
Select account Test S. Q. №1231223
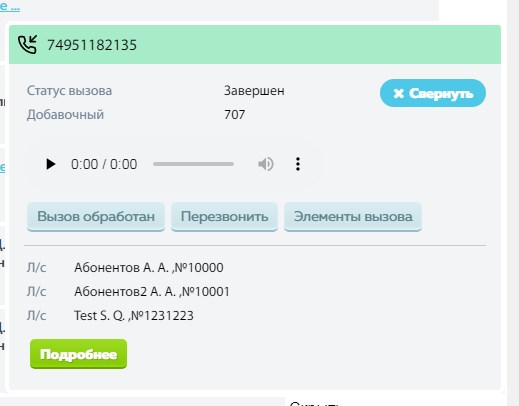(x=134, y=316)
